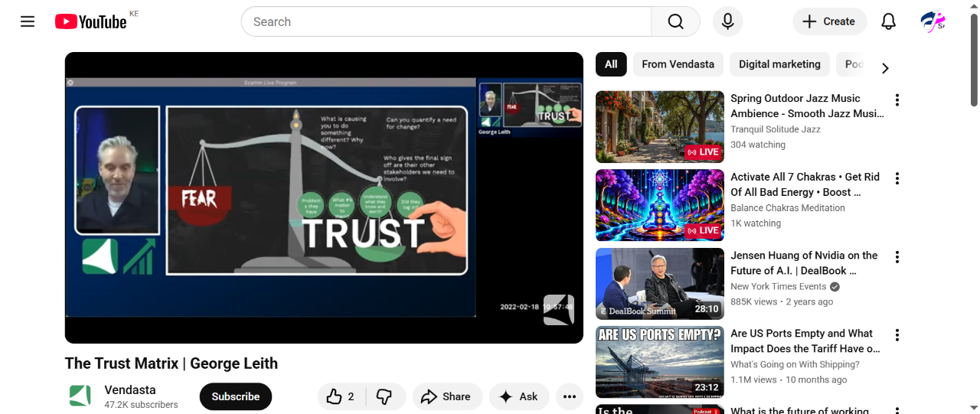The image size is (980, 414).
Task: Open the Jensen Huang Nvidia video thumbnail
Action: point(660,283)
